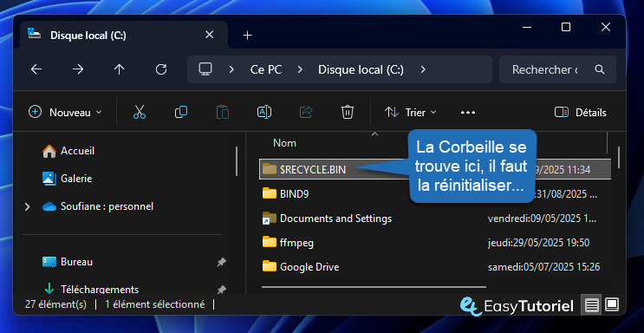Switch to large thumbnails view icon
This screenshot has height=333, width=644.
coord(612,305)
